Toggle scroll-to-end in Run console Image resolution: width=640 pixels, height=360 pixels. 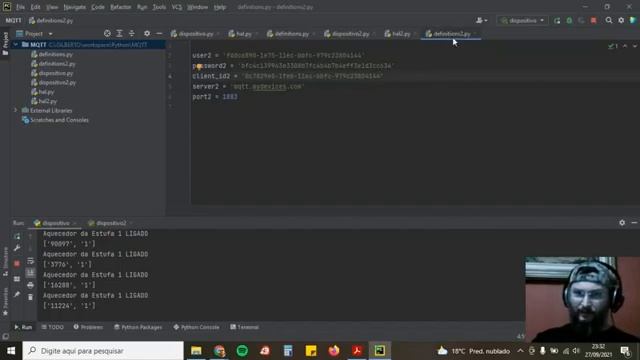(x=30, y=273)
